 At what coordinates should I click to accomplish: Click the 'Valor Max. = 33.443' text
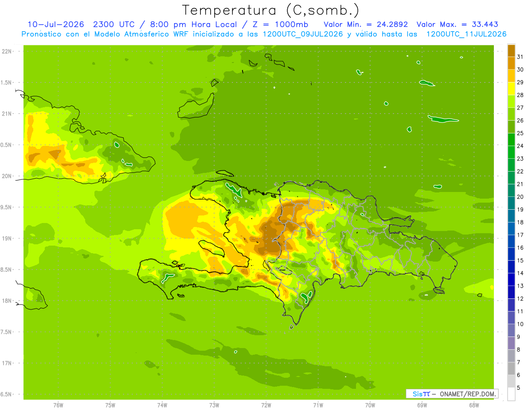click(457, 24)
